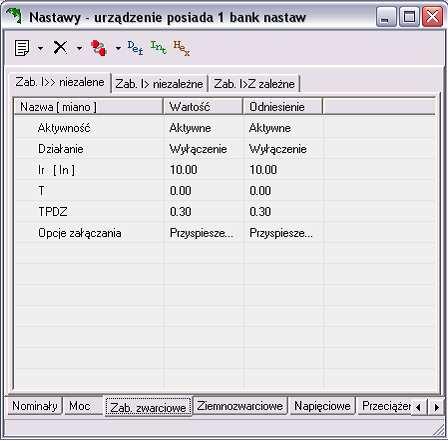Screen dimensions: 448x441
Task: Click Aktywność value Aktywne in Wartość column
Action: click(190, 128)
